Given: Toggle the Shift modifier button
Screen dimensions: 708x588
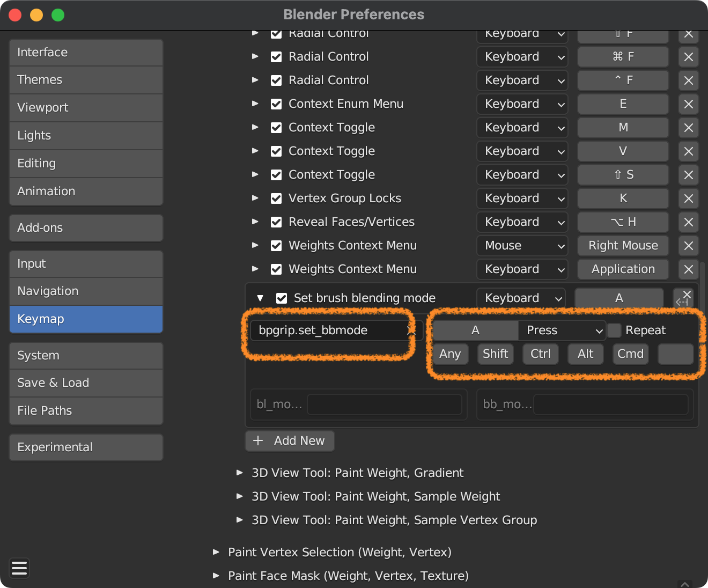Looking at the screenshot, I should [x=495, y=354].
